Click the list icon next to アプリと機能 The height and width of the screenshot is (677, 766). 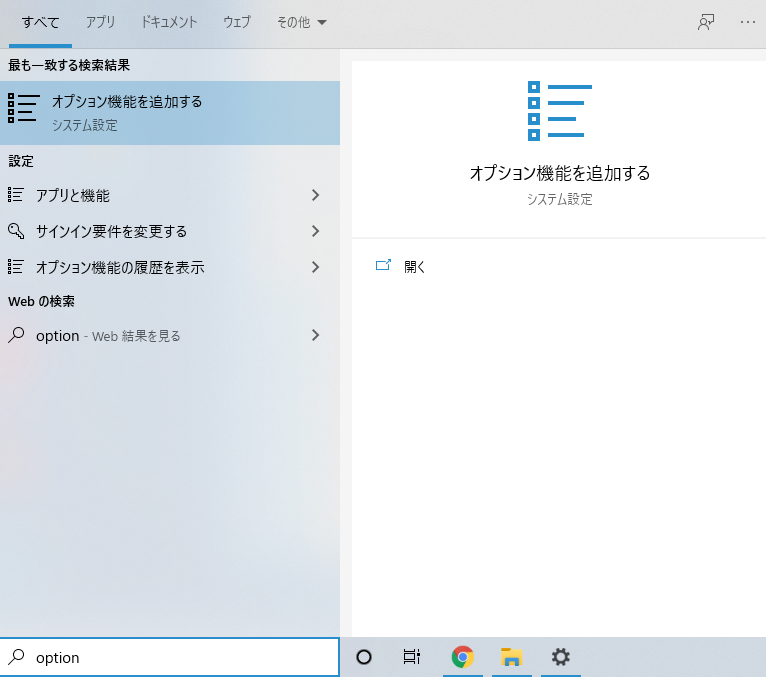16,195
